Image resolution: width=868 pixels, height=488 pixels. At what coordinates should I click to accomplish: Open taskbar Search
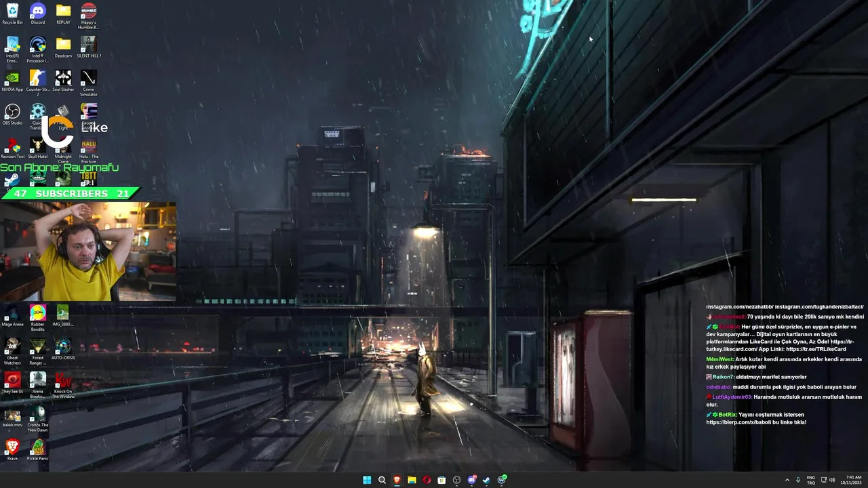tap(382, 480)
